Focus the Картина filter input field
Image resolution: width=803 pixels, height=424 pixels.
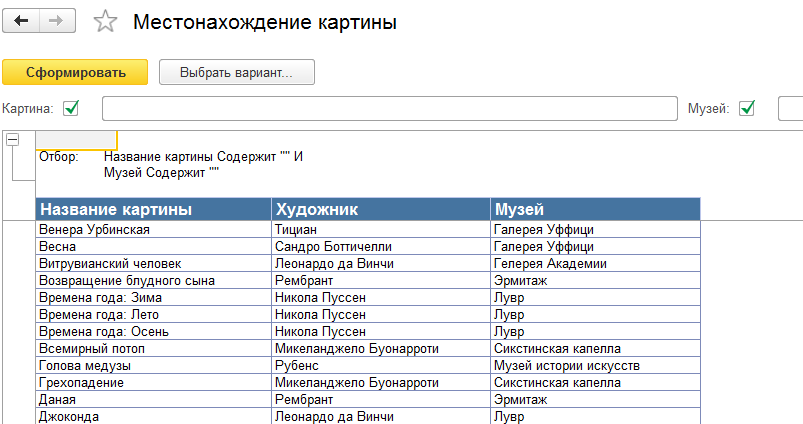click(390, 109)
